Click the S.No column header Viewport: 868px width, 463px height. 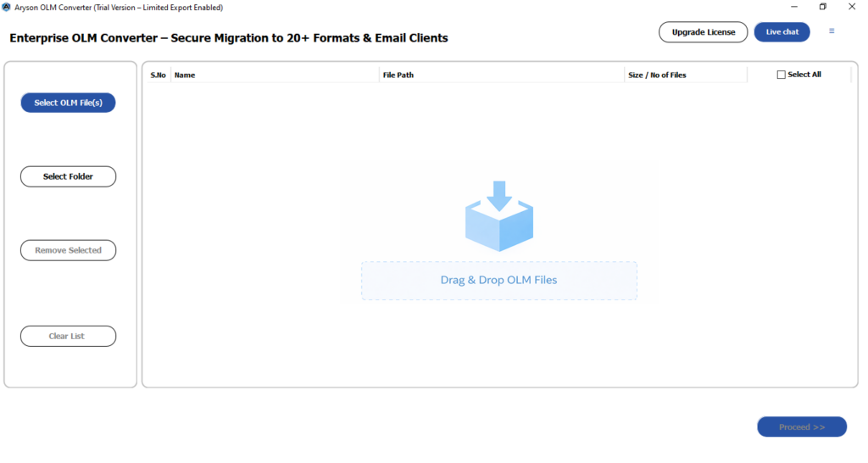click(x=159, y=75)
